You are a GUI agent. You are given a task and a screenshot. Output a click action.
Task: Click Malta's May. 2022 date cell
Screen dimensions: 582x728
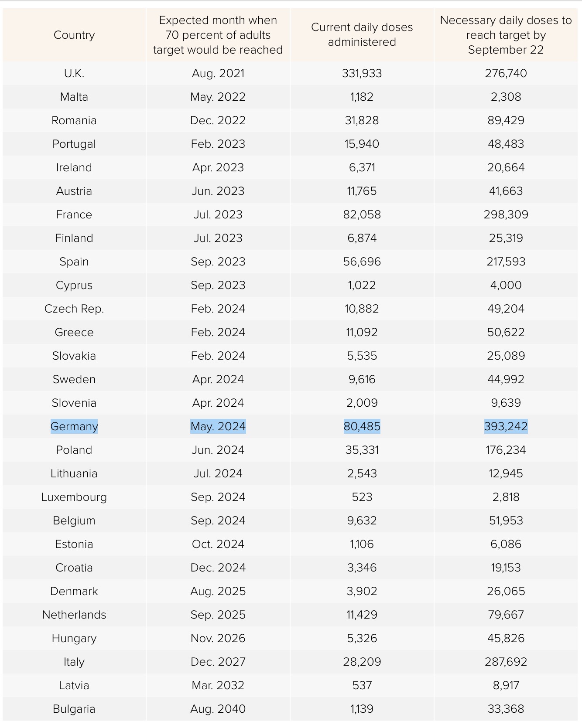click(218, 97)
